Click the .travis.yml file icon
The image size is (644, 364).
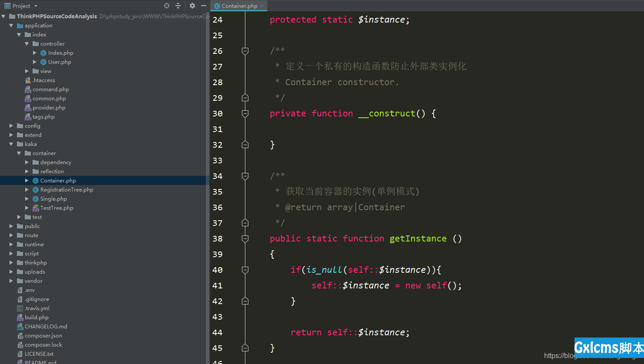[20, 308]
